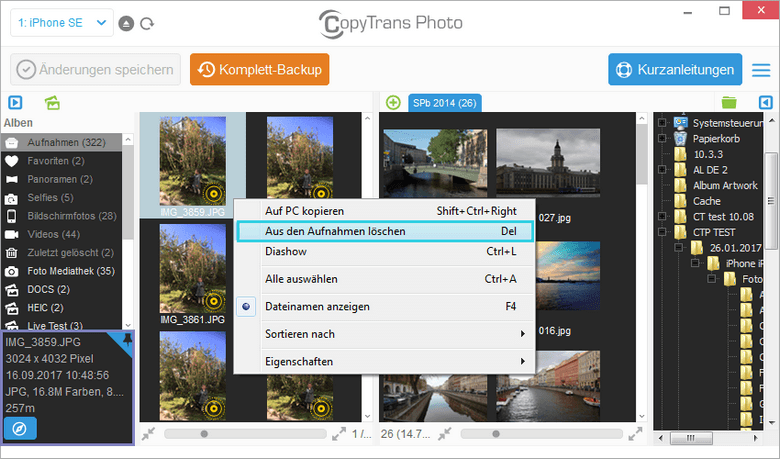The width and height of the screenshot is (780, 459).
Task: Select the domed tower building photo thumbnail
Action: click(x=548, y=163)
